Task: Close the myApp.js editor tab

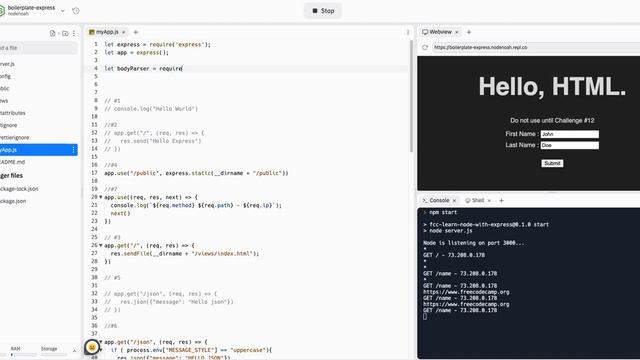Action: (x=124, y=32)
